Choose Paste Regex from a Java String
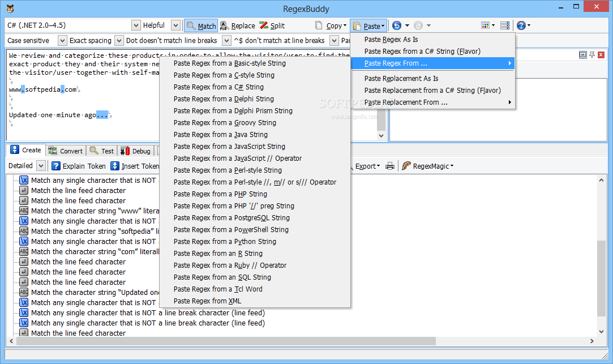This screenshot has width=613, height=364. pos(255,135)
